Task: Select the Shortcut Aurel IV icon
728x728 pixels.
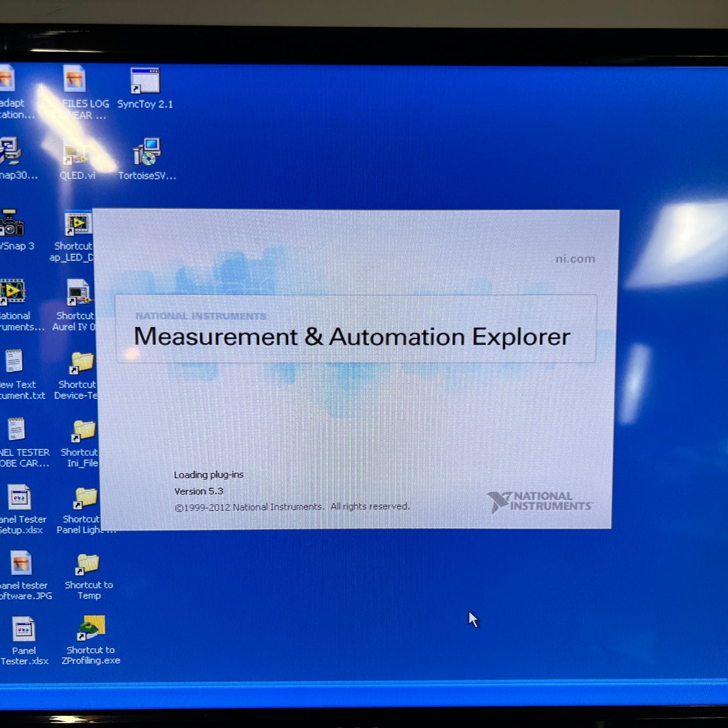Action: pos(79,293)
